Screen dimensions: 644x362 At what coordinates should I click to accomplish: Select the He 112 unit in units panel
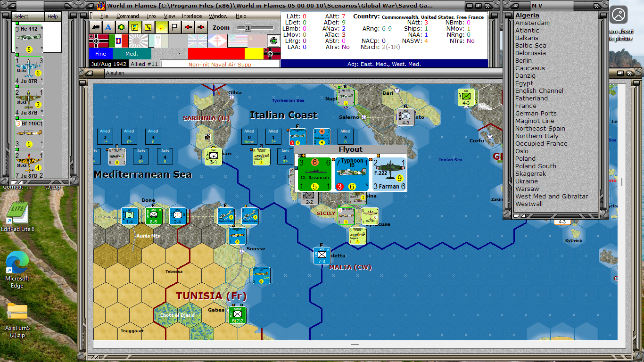29,38
